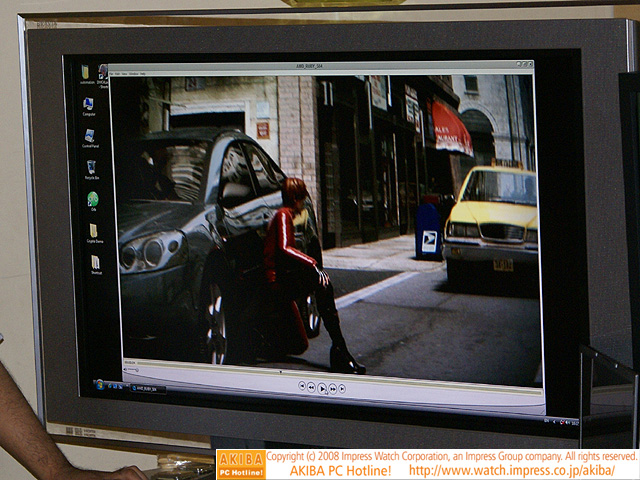The height and width of the screenshot is (480, 640).
Task: Open the Crysis Demo folder icon
Action: [93, 231]
